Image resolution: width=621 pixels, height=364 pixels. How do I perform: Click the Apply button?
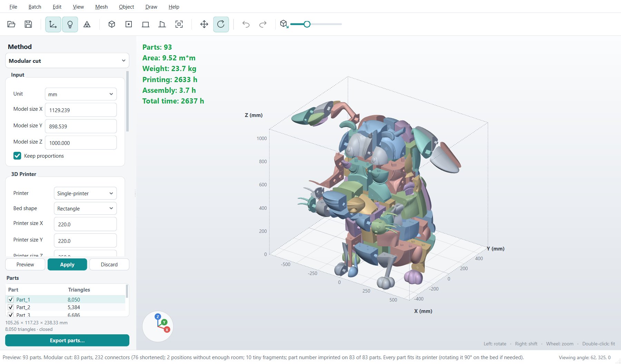pos(67,264)
